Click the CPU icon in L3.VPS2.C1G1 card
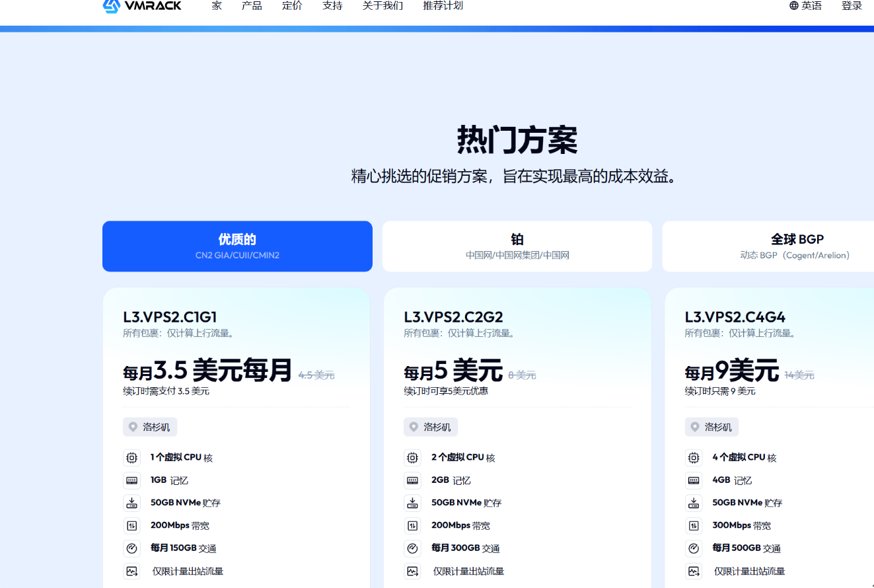Image resolution: width=874 pixels, height=588 pixels. (x=131, y=458)
